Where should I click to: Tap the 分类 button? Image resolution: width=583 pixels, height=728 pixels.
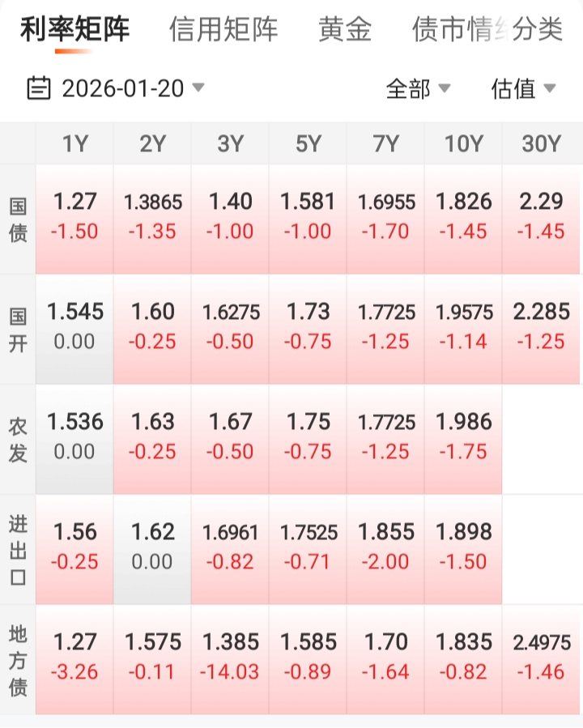point(538,30)
